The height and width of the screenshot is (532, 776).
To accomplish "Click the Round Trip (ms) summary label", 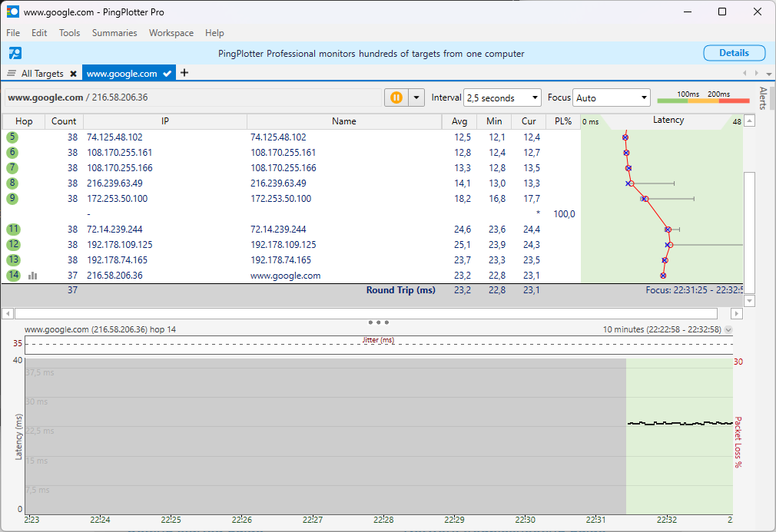I will 401,290.
